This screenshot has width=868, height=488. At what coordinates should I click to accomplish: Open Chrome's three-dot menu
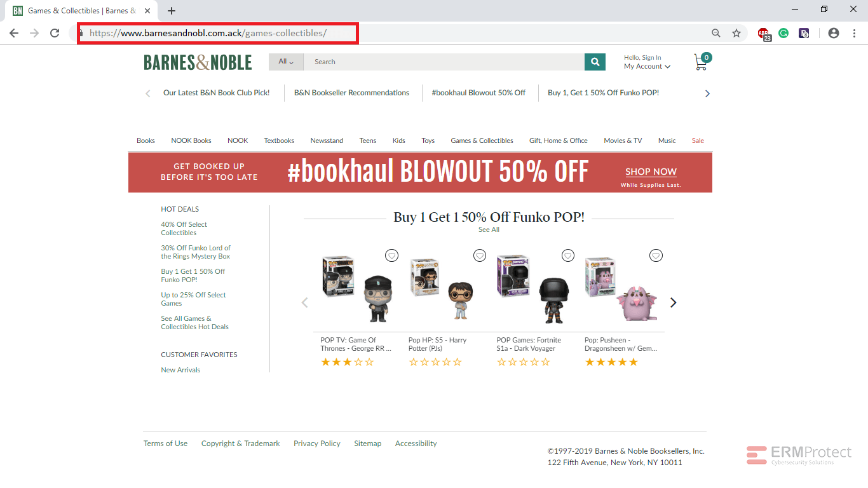pos(854,33)
